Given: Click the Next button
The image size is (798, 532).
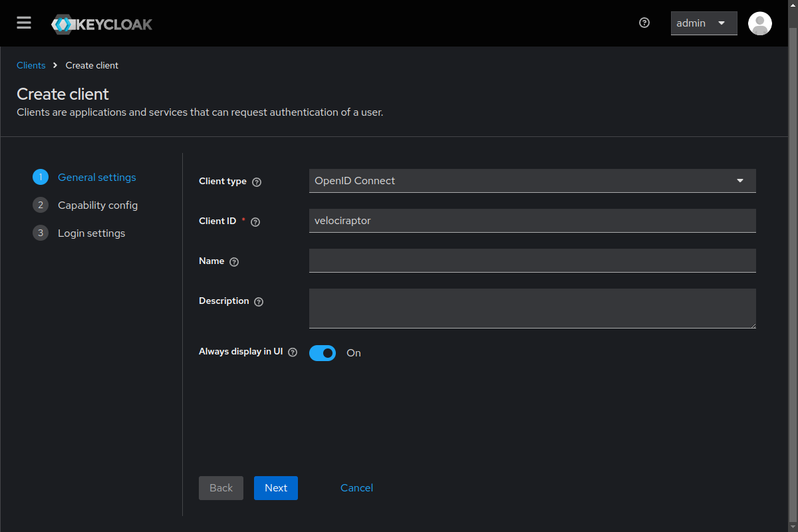Looking at the screenshot, I should click(275, 488).
